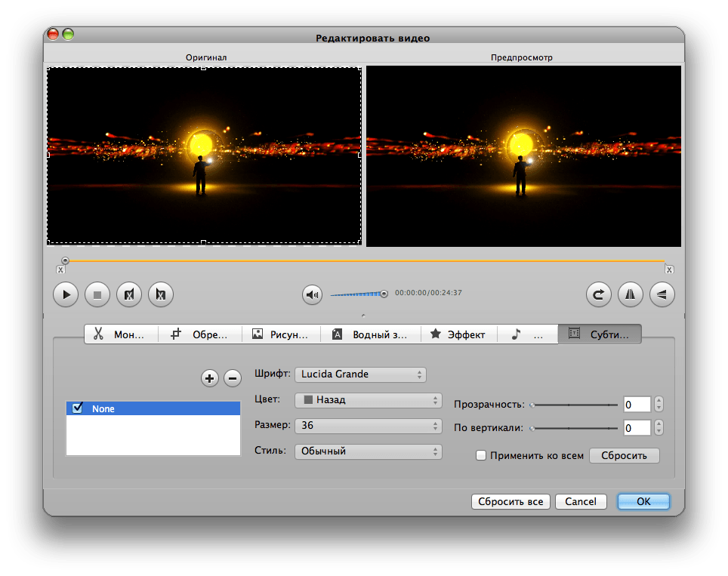
Task: Click the Cancel button
Action: click(581, 502)
